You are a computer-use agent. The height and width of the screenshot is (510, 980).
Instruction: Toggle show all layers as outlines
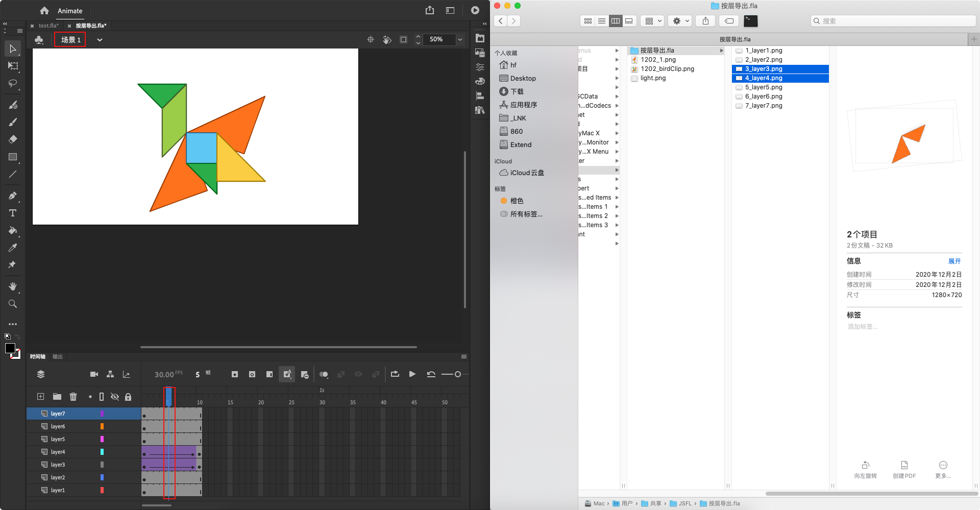tap(102, 397)
